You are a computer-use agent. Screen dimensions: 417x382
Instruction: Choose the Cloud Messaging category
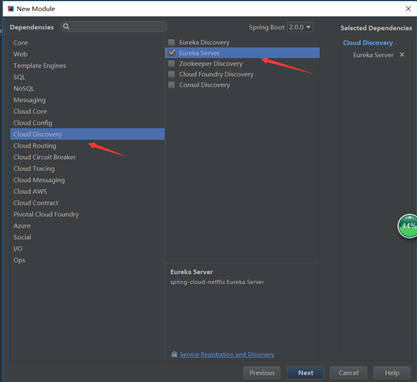[x=87, y=180]
